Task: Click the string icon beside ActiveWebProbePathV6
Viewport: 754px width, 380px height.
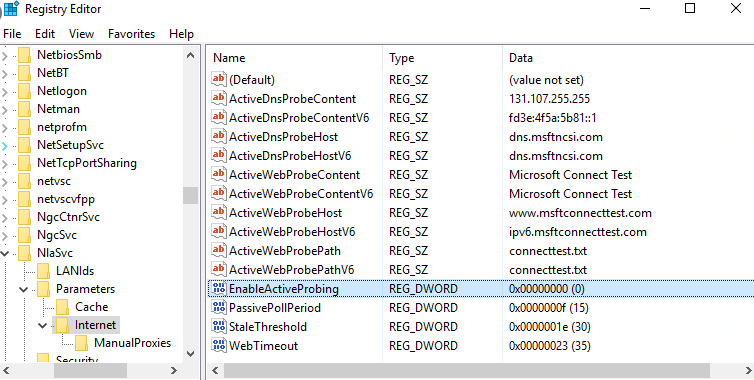Action: coord(219,269)
